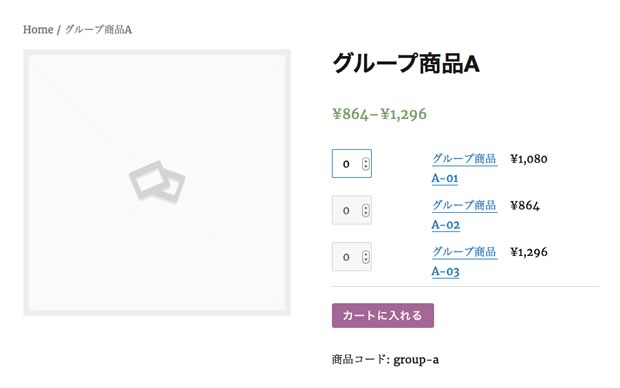Decrease quantity of グループ商品A-03 with down arrow

coord(366,260)
